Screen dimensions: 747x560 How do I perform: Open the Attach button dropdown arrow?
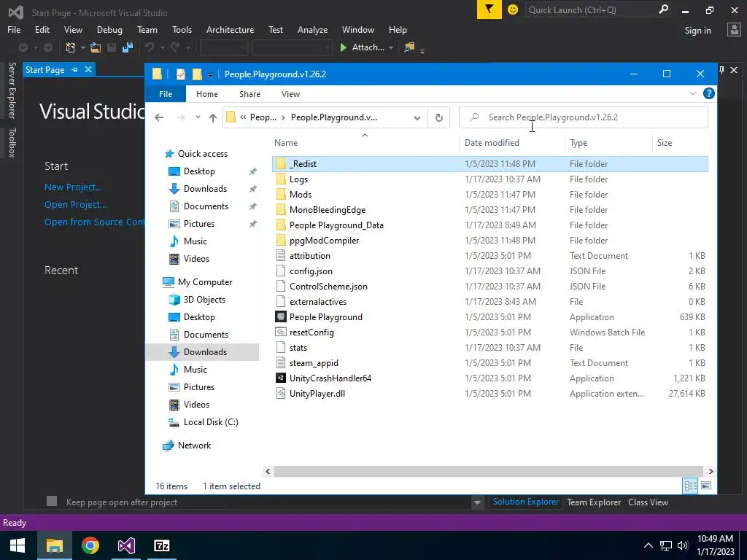391,47
